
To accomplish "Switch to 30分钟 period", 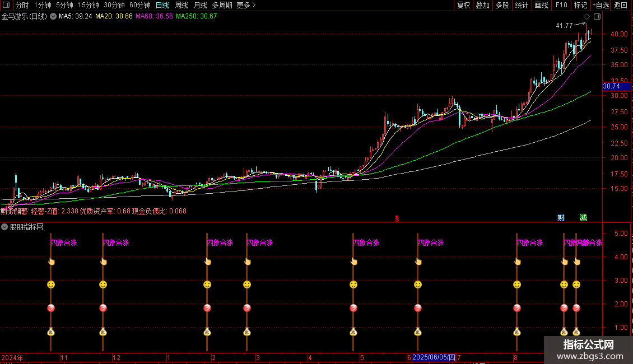I will tap(114, 5).
